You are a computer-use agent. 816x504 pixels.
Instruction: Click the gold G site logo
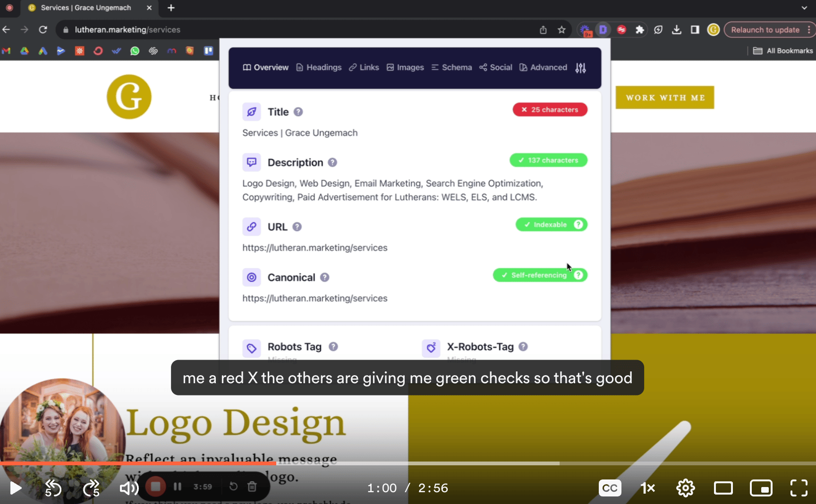pyautogui.click(x=129, y=97)
